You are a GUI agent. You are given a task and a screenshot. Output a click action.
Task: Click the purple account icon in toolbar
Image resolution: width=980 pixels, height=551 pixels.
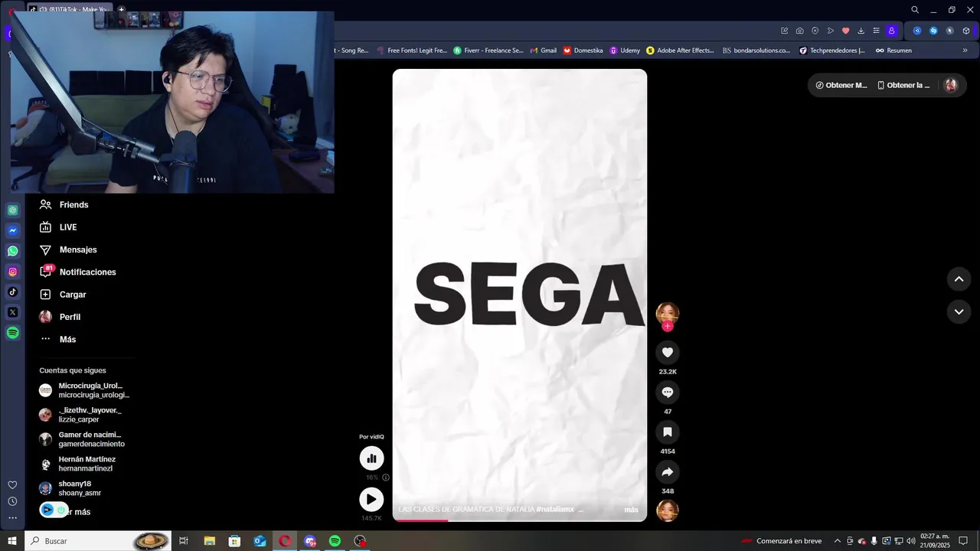point(892,31)
